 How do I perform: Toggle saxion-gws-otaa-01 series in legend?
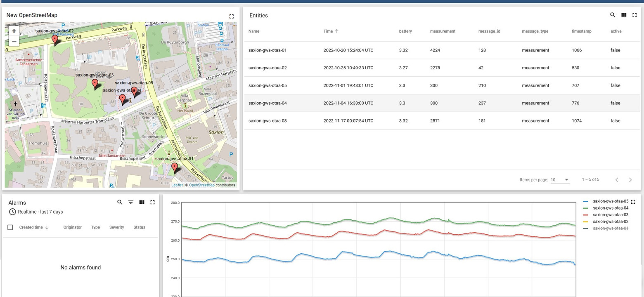click(610, 228)
